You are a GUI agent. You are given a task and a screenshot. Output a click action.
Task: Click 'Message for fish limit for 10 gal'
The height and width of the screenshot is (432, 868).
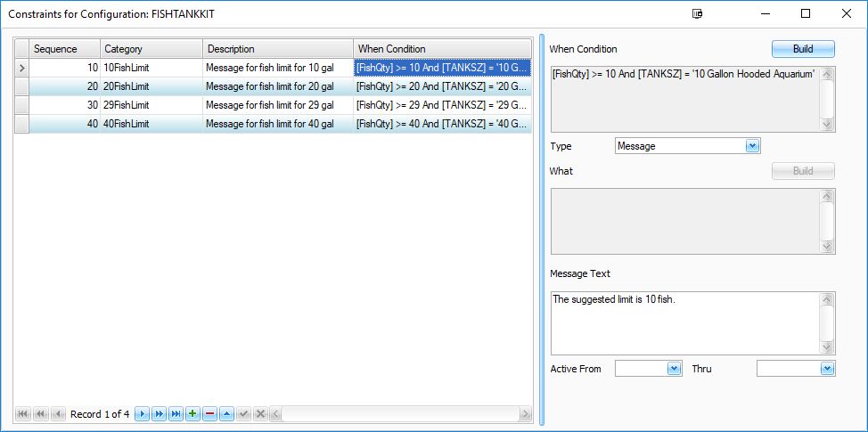(x=278, y=68)
